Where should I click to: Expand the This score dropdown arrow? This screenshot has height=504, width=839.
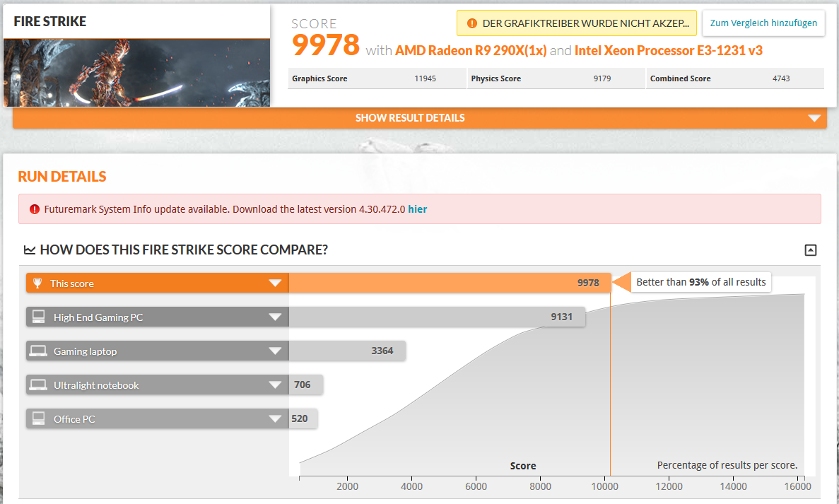[275, 283]
